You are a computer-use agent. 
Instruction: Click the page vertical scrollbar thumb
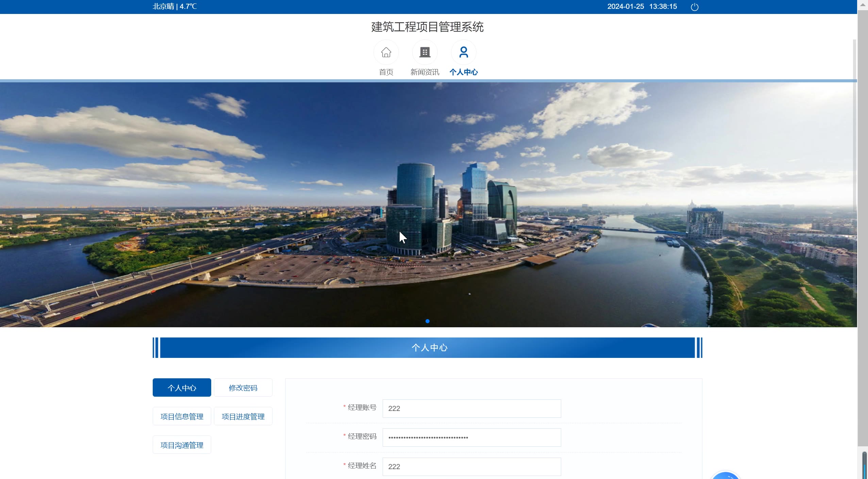[x=863, y=228]
